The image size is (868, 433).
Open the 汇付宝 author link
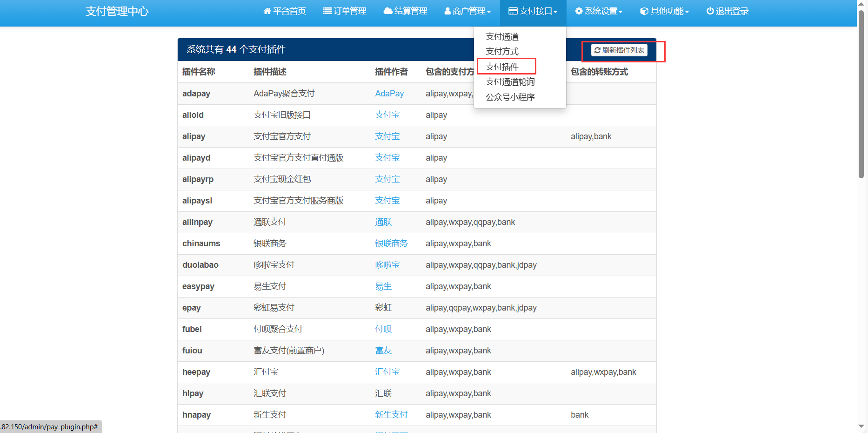pyautogui.click(x=387, y=372)
